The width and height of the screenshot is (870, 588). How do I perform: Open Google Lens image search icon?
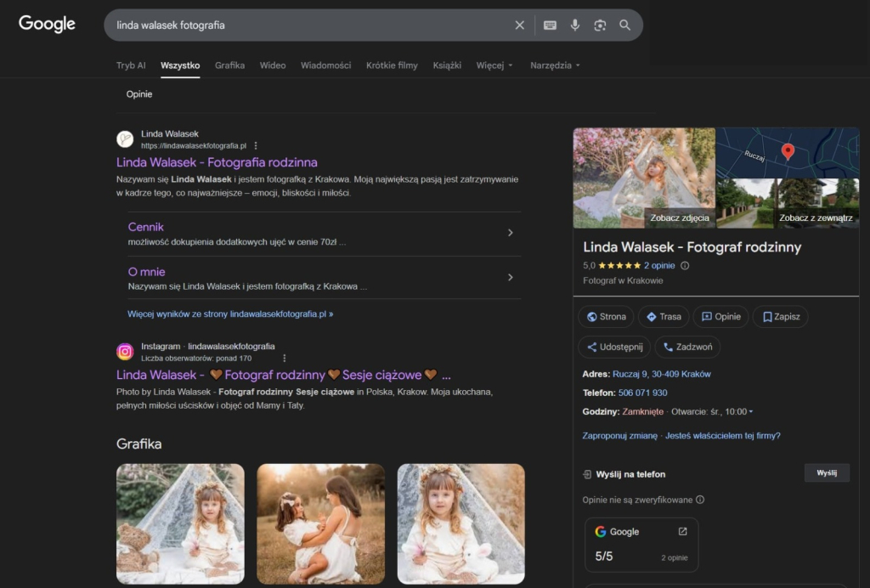(x=600, y=25)
